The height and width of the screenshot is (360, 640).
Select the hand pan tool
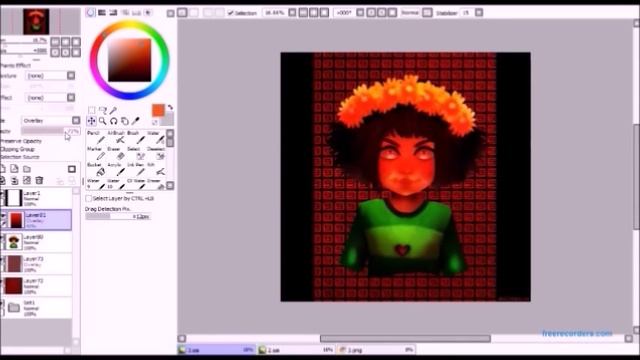124,121
